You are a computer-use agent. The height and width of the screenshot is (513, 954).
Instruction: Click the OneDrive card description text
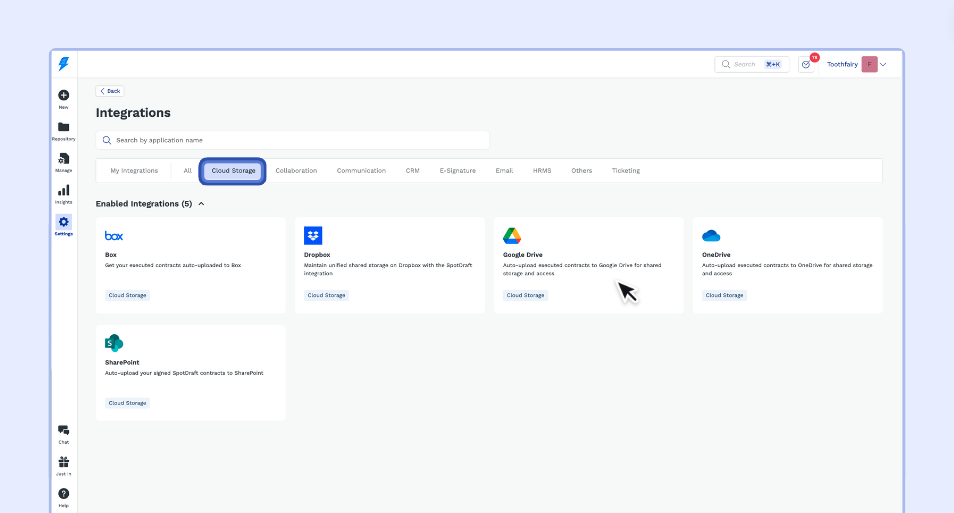coord(787,269)
